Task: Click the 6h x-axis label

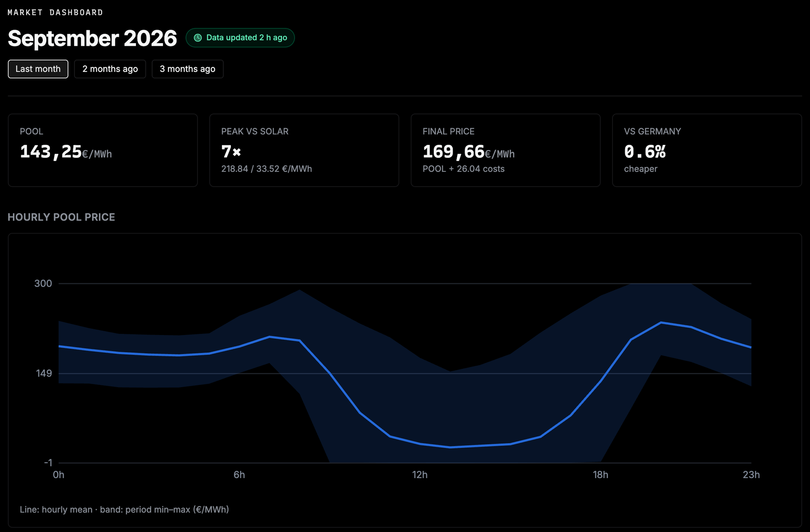Action: (x=239, y=475)
